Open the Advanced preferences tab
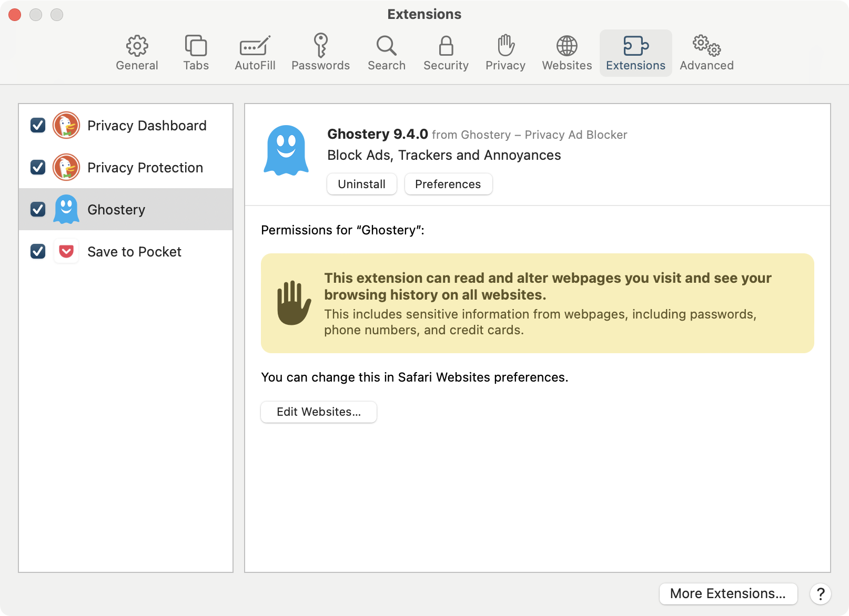849x616 pixels. click(706, 53)
